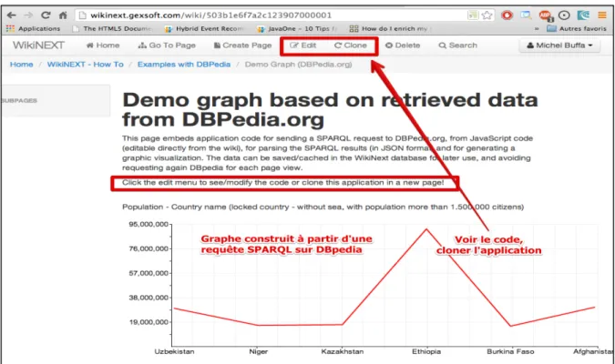Click the page translate icon in address bar
This screenshot has height=364, width=615.
coord(473,15)
